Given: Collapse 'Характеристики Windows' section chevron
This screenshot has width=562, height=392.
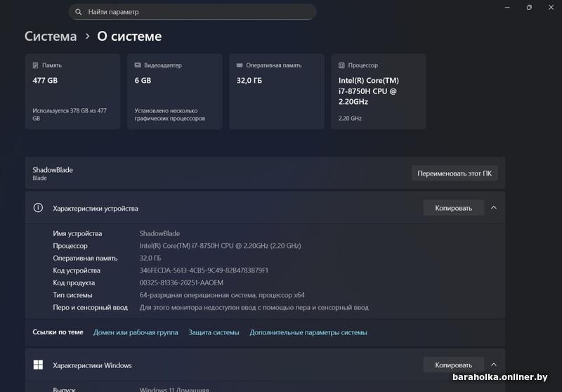Looking at the screenshot, I should point(494,365).
